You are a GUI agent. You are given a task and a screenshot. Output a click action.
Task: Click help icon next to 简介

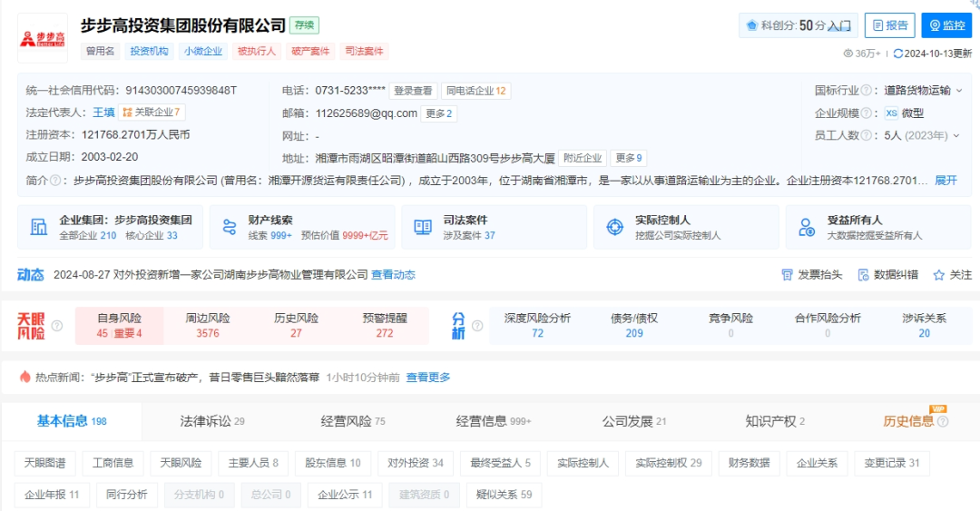click(x=55, y=181)
